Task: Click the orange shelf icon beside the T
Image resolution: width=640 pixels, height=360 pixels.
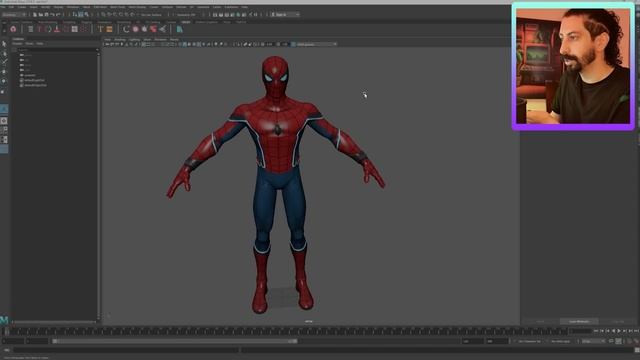Action: coord(109,29)
